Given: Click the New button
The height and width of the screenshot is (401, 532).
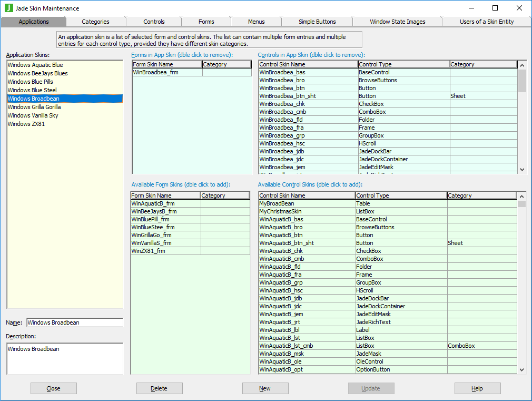Looking at the screenshot, I should [265, 388].
